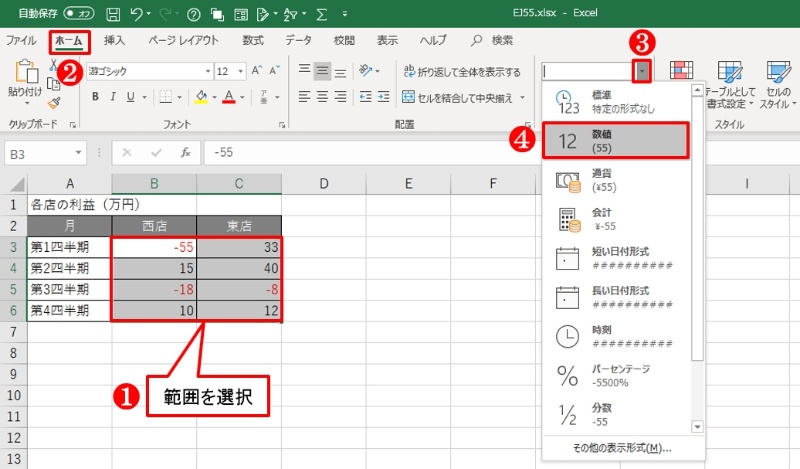Click the Format Painter brush icon
Viewport: 800px width, 469px height.
click(x=55, y=102)
